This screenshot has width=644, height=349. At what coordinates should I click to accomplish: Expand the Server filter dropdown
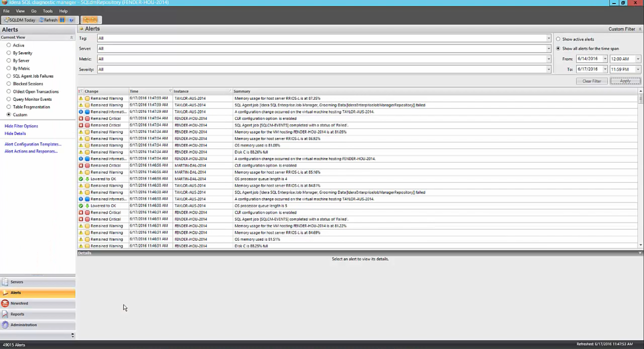click(x=548, y=49)
